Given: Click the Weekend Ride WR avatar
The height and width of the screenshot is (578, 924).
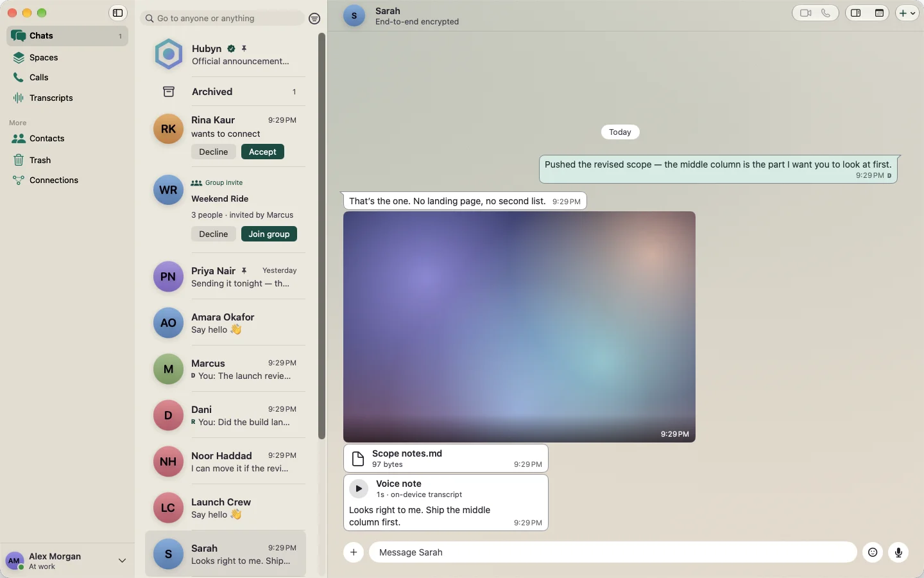Looking at the screenshot, I should click(x=168, y=190).
